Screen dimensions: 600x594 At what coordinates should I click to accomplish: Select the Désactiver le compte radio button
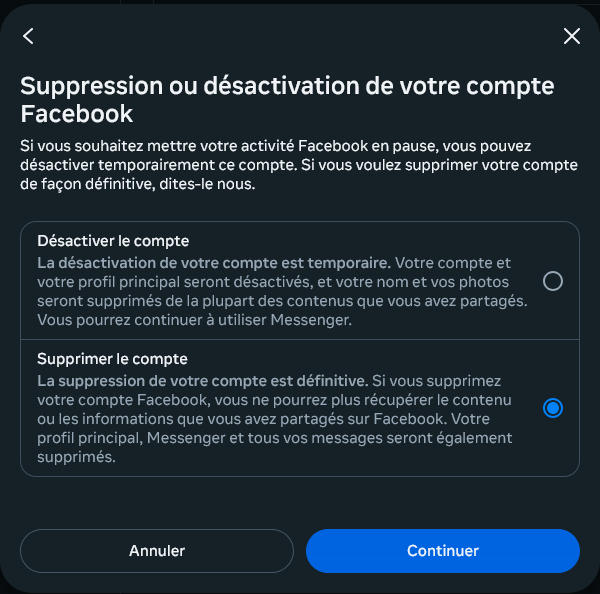pos(553,281)
